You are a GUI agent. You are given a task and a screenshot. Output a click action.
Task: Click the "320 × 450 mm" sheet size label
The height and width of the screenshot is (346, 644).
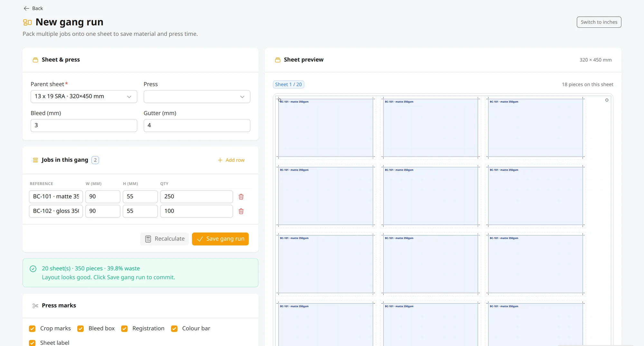click(595, 60)
